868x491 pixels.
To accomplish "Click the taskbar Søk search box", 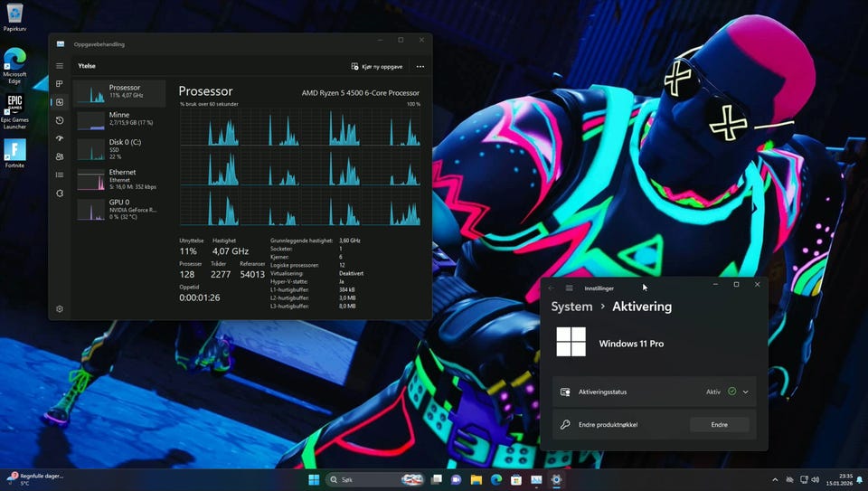I will coord(362,479).
